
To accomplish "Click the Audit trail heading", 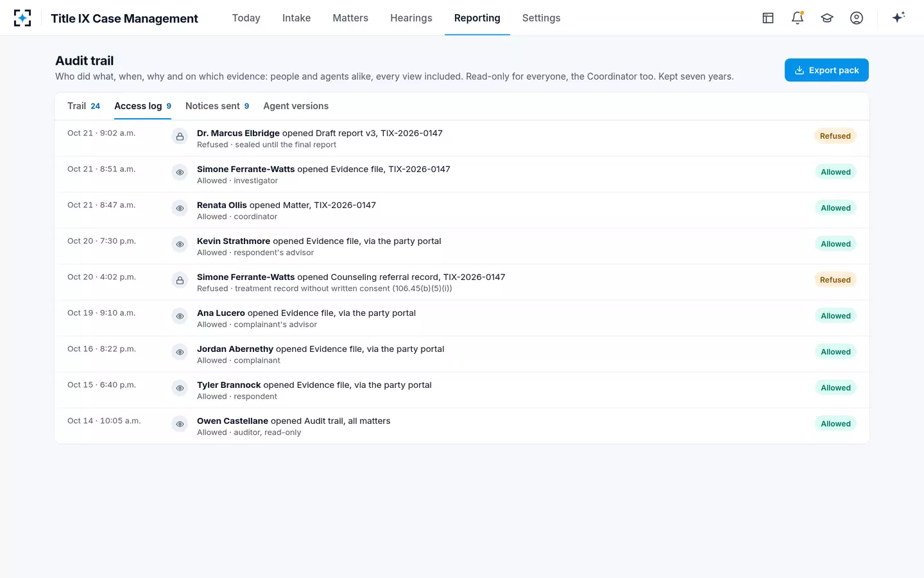I will click(x=84, y=60).
